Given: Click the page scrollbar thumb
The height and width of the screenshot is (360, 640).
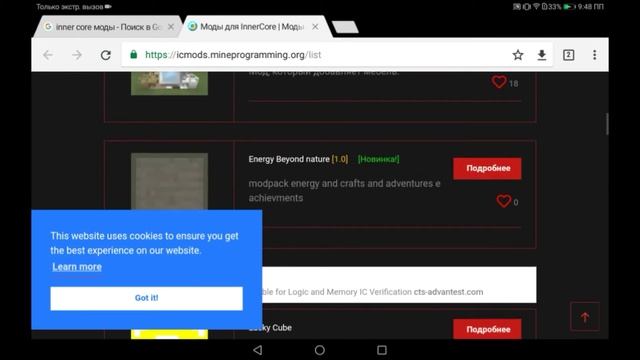Looking at the screenshot, I should pyautogui.click(x=607, y=124).
